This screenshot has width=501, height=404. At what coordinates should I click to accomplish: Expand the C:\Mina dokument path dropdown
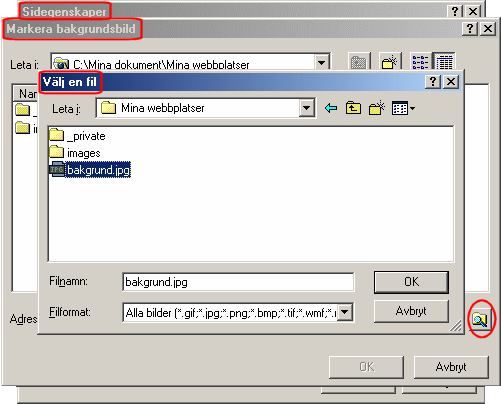click(x=321, y=62)
